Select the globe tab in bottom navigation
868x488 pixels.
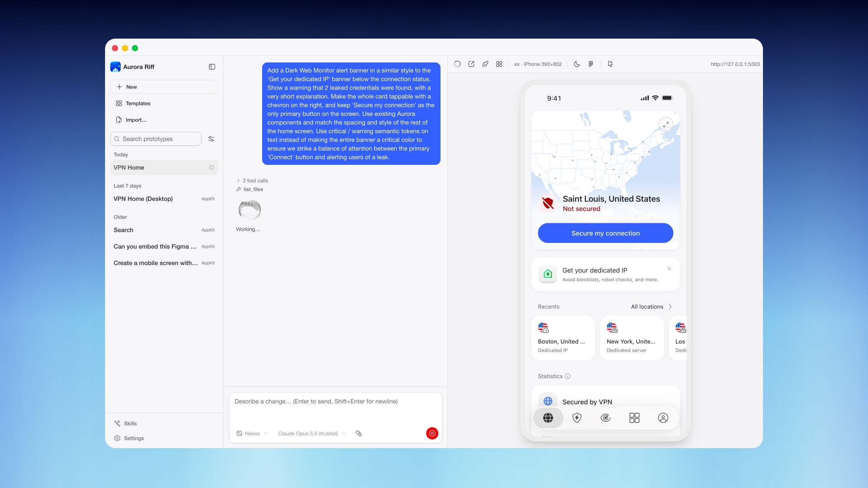coord(548,418)
